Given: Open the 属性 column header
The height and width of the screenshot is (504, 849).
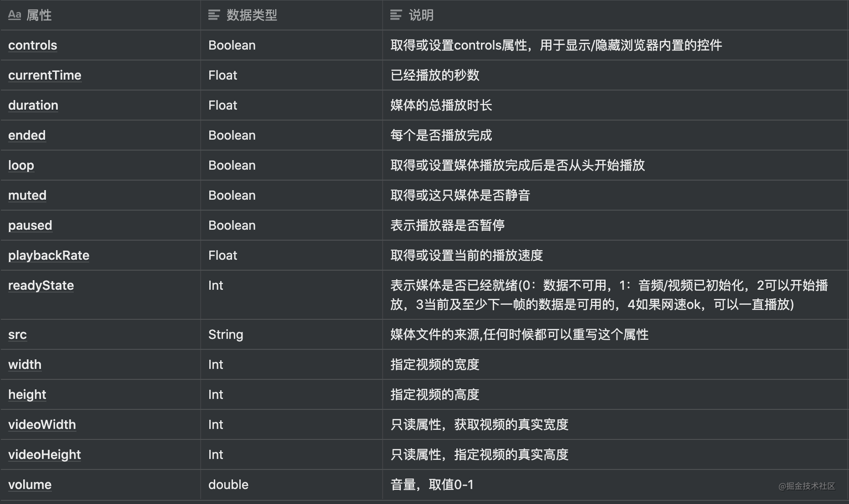Looking at the screenshot, I should pos(39,15).
